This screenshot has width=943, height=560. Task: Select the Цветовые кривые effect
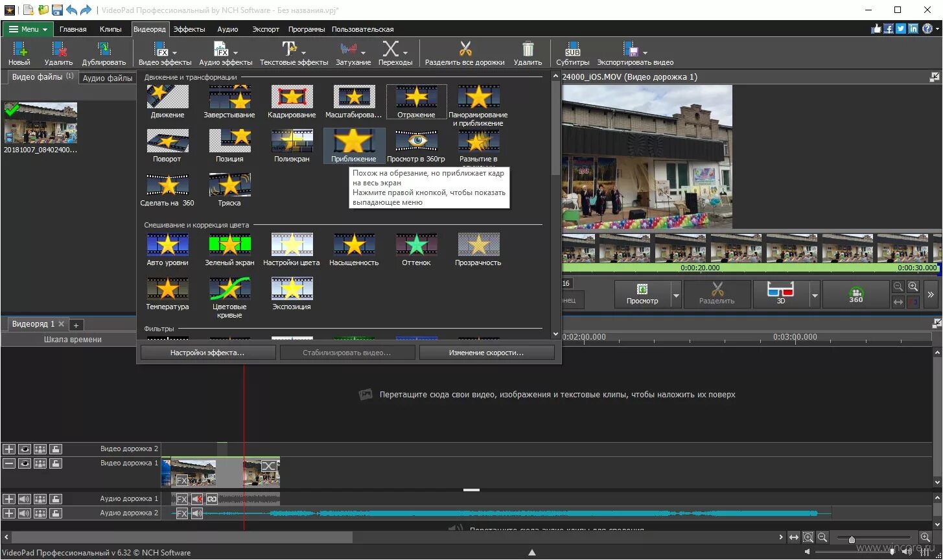pyautogui.click(x=229, y=297)
